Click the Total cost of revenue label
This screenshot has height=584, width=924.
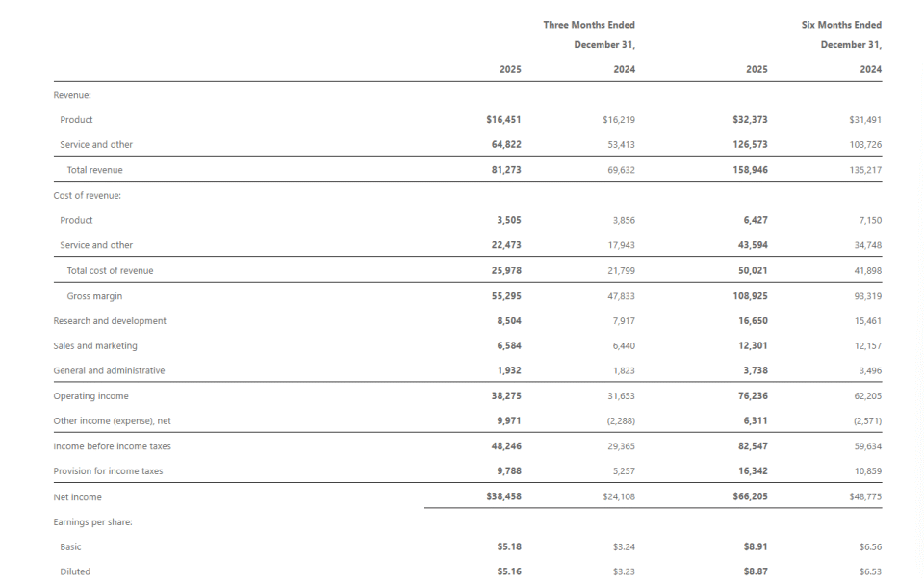[110, 271]
